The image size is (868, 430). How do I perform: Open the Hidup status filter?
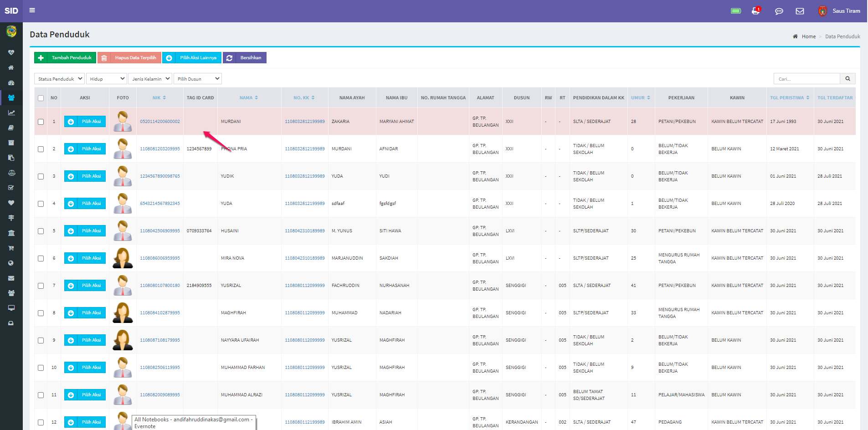pos(106,79)
